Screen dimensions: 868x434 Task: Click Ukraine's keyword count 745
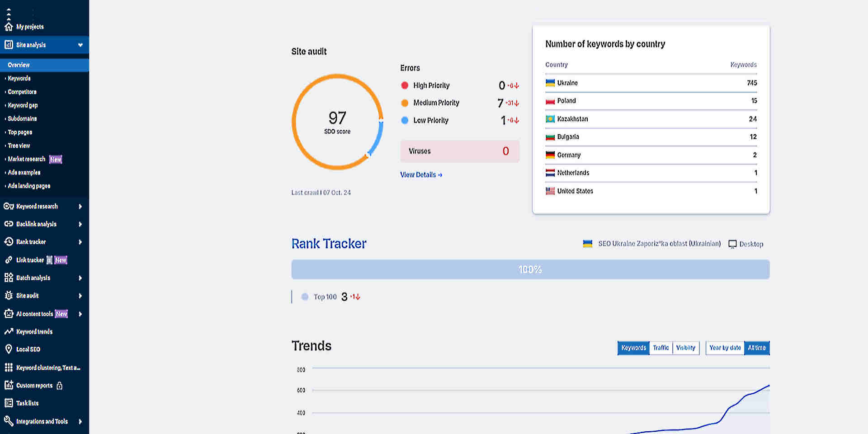click(x=752, y=83)
